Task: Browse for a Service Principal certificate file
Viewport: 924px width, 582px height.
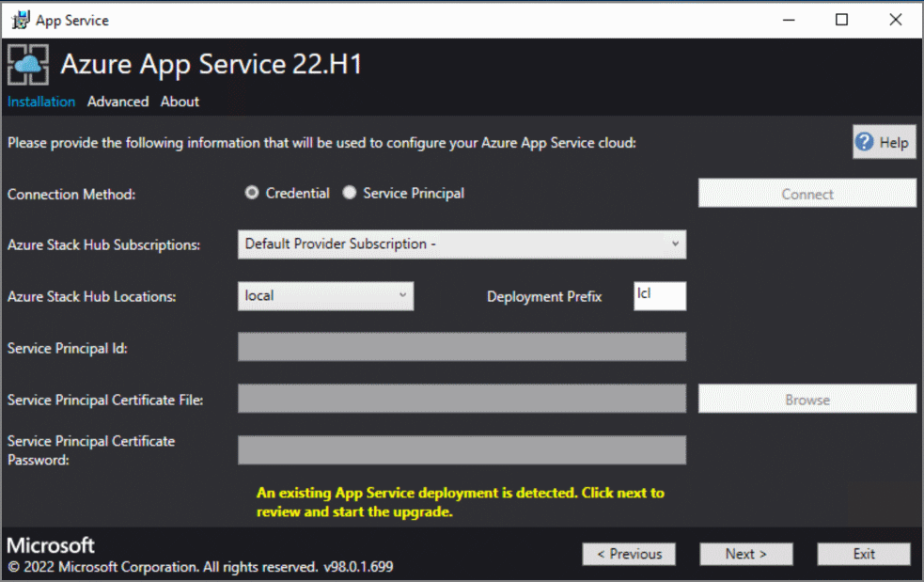Action: [807, 399]
